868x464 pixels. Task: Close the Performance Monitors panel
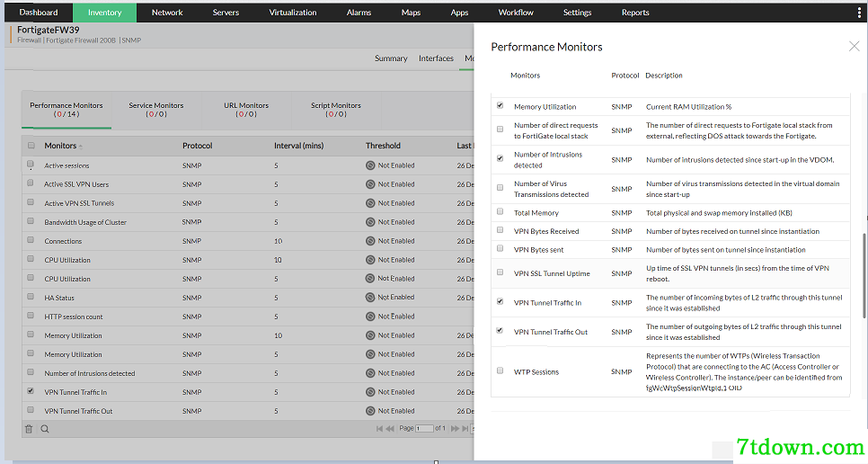point(855,47)
